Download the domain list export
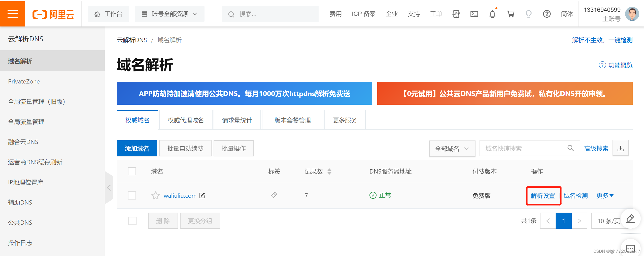This screenshot has width=644, height=256. tap(621, 148)
